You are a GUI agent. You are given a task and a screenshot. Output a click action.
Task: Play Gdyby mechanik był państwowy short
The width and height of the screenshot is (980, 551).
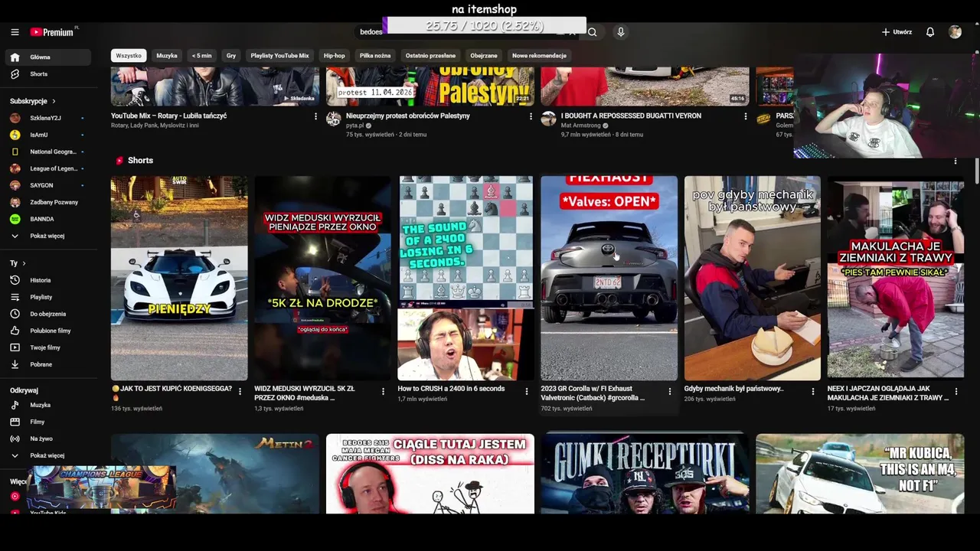click(x=752, y=278)
